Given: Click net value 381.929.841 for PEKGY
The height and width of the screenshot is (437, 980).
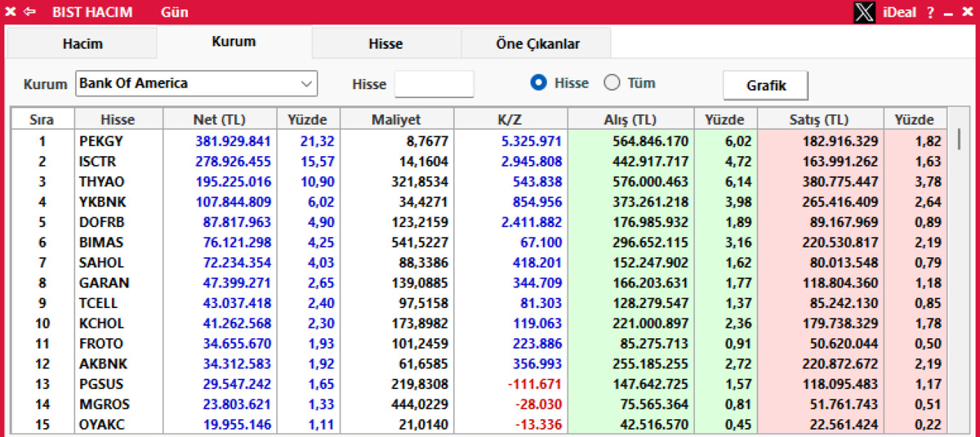Looking at the screenshot, I should click(x=233, y=141).
